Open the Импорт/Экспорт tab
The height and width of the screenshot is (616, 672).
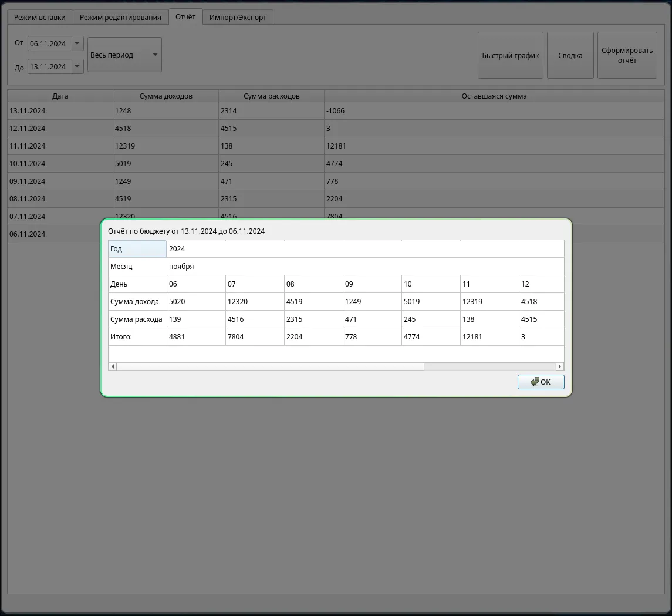tap(238, 17)
